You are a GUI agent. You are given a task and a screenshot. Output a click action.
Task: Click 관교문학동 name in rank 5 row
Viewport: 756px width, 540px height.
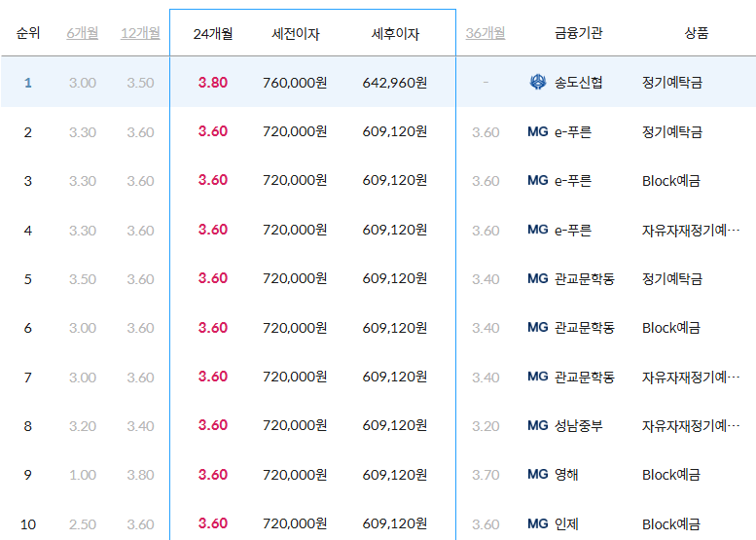coord(585,278)
